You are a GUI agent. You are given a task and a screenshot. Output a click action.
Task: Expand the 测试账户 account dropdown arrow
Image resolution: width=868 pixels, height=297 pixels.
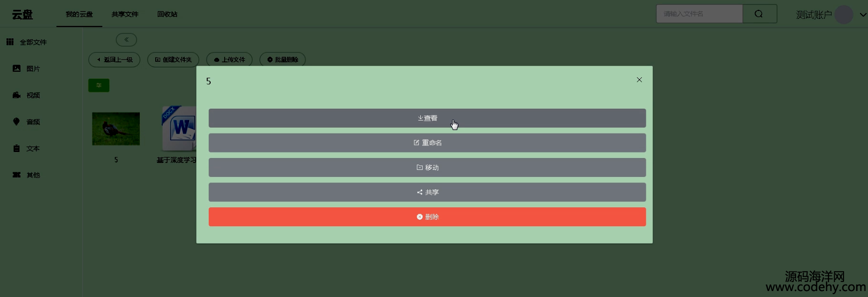pos(863,15)
